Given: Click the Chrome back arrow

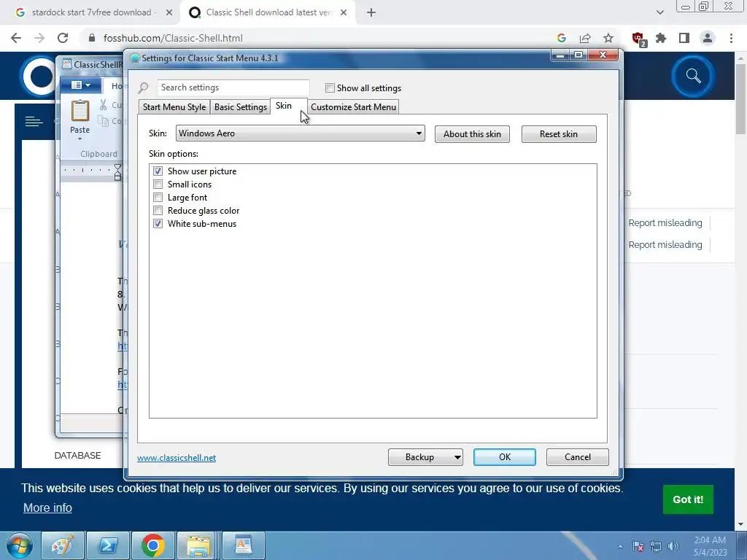Looking at the screenshot, I should (16, 38).
